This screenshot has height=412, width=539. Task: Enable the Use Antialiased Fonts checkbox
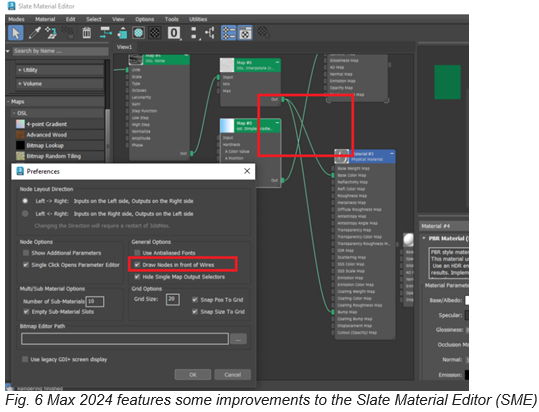pyautogui.click(x=137, y=253)
